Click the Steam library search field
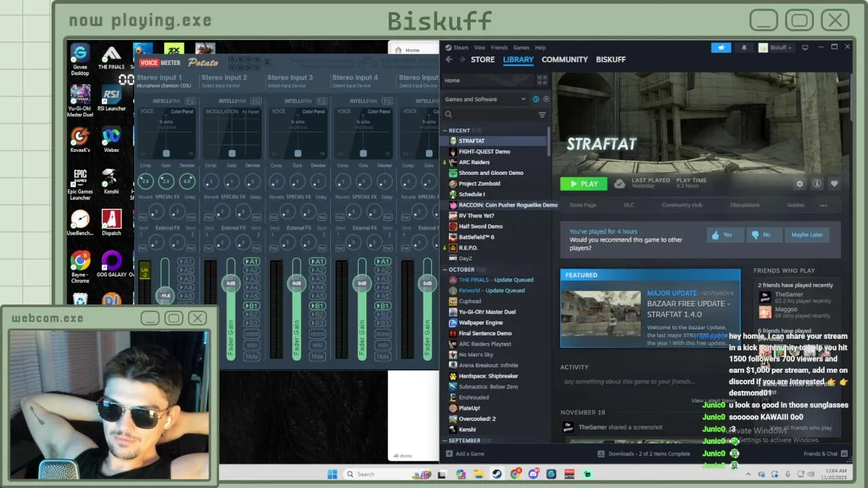Viewport: 868px width, 488px height. pos(490,115)
